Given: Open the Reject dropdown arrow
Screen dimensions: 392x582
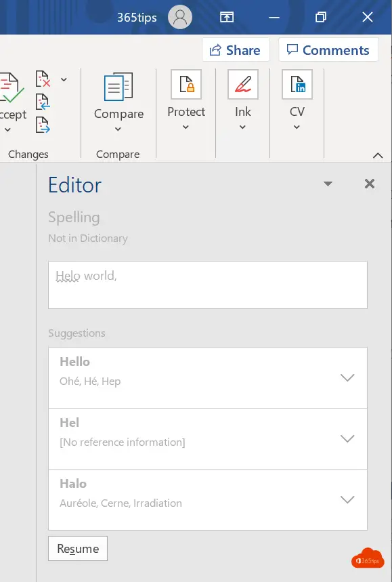Looking at the screenshot, I should pyautogui.click(x=64, y=79).
